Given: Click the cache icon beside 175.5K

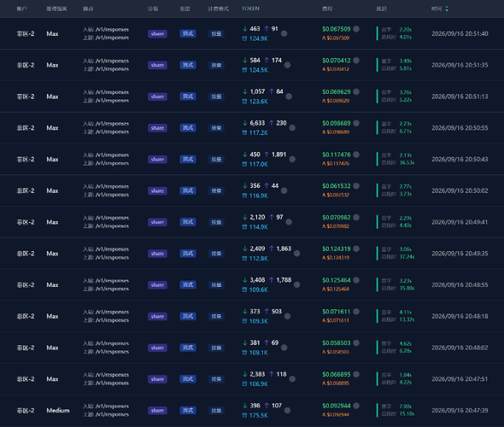Looking at the screenshot, I should point(244,415).
